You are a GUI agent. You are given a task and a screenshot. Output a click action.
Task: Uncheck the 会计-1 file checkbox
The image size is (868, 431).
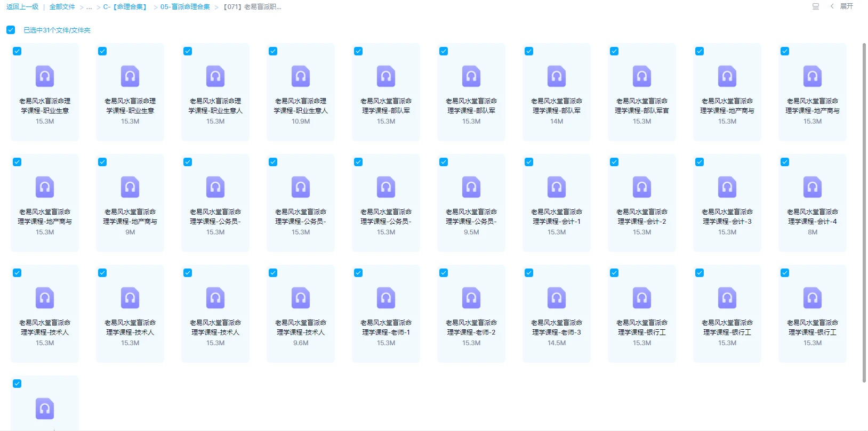(x=529, y=162)
